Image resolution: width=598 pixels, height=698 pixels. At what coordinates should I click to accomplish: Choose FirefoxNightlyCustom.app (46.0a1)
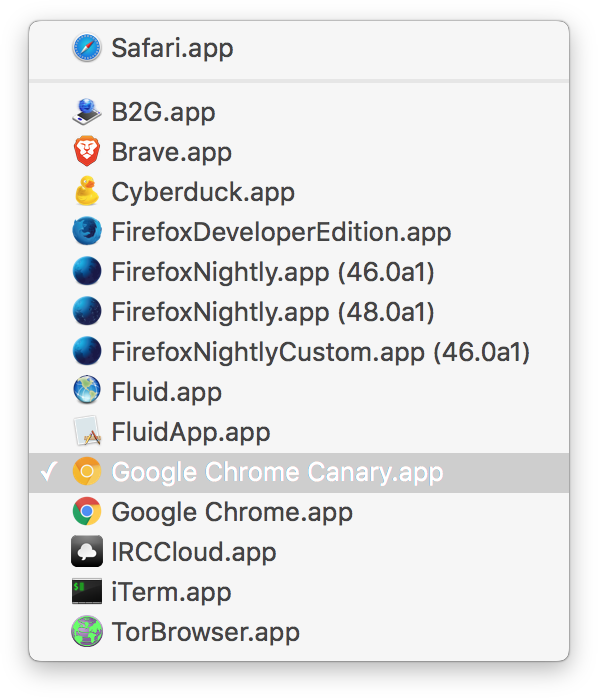point(299,351)
